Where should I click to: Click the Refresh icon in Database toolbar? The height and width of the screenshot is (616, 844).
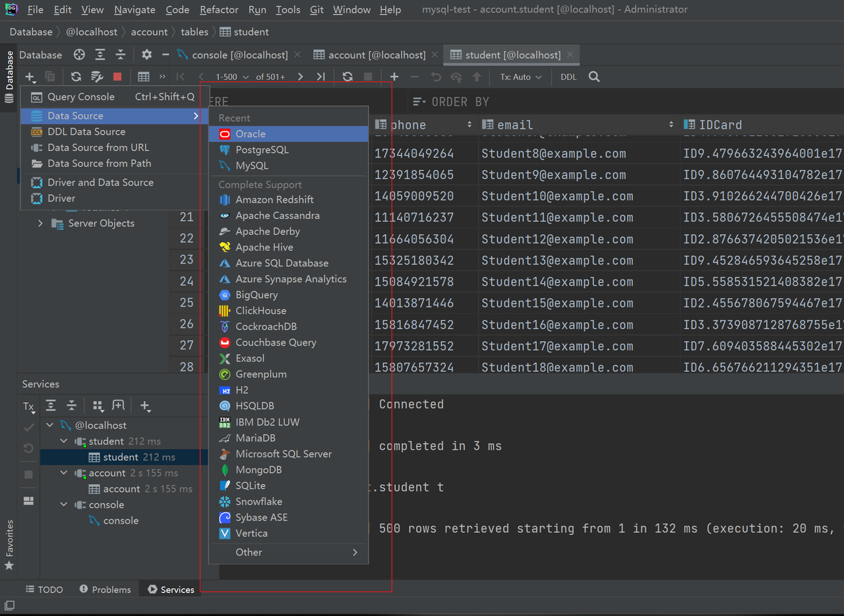(76, 77)
